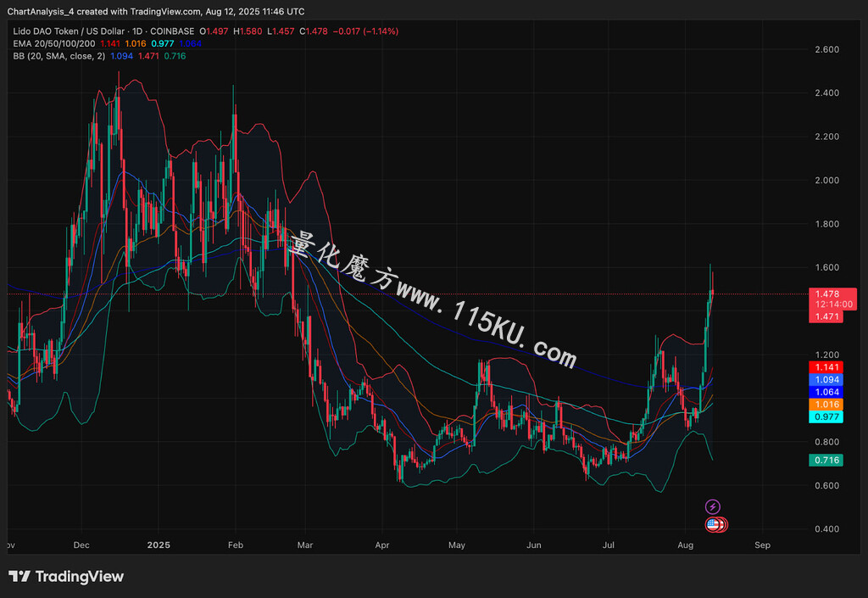Click the Sep label on the time axis

762,545
